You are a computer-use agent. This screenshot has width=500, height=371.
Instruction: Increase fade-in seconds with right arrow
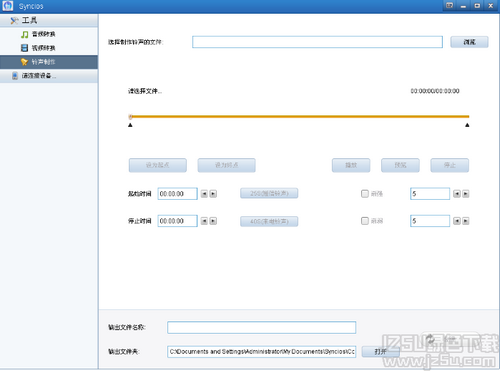point(466,194)
